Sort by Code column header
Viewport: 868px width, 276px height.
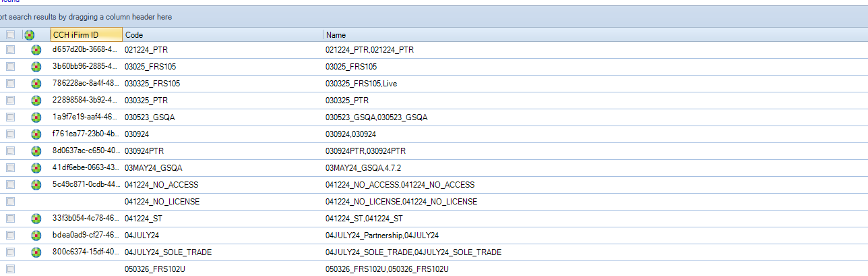point(222,34)
